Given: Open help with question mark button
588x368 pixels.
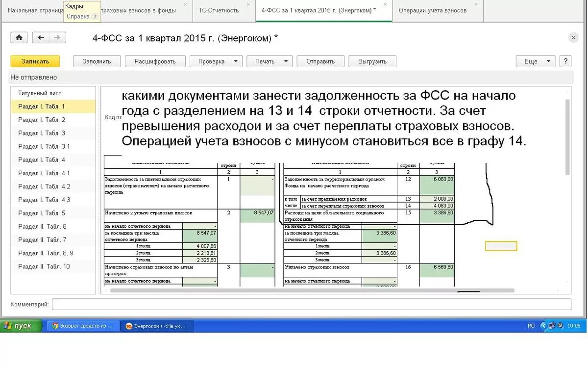Looking at the screenshot, I should (565, 61).
